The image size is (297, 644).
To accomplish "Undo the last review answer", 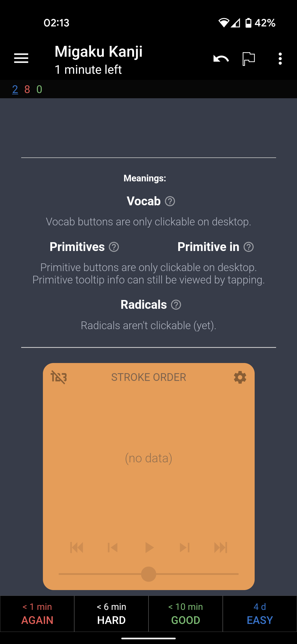I will click(220, 58).
